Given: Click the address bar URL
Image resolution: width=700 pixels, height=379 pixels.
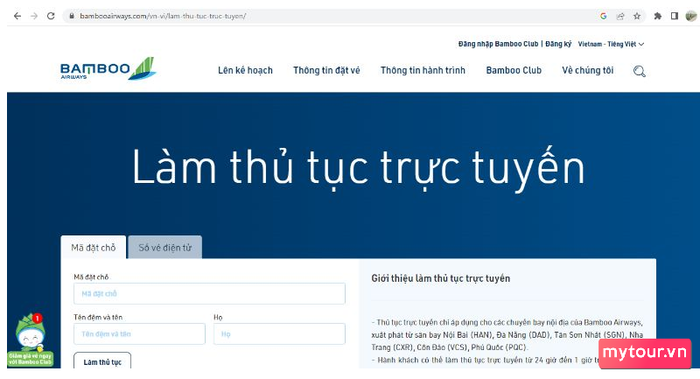Looking at the screenshot, I should coord(162,16).
